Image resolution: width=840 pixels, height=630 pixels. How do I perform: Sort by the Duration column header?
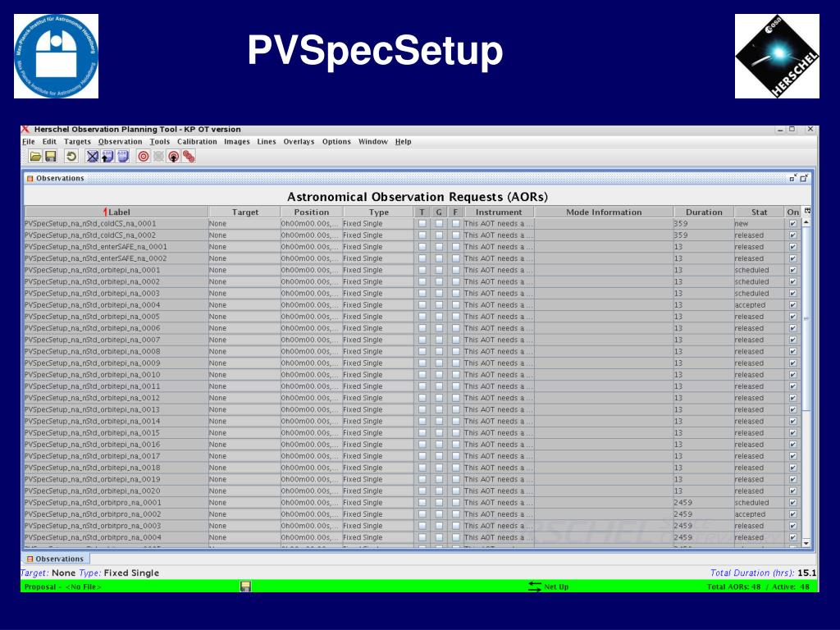pos(704,212)
